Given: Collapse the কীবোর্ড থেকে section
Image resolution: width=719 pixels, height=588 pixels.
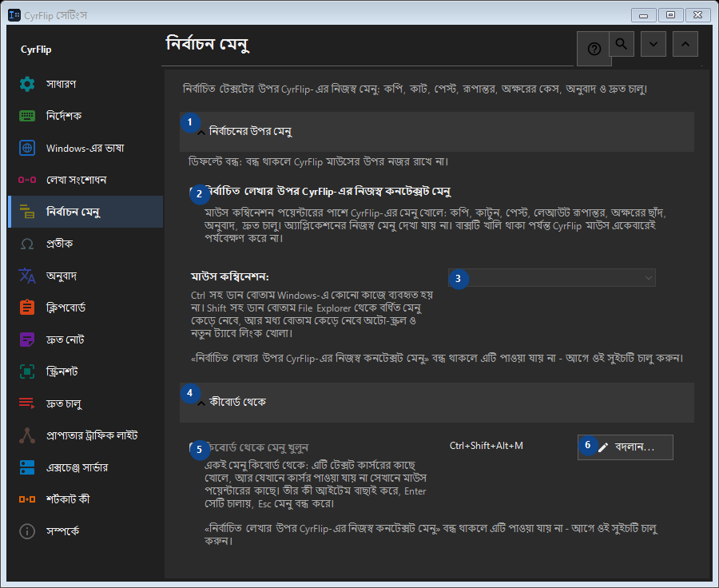Looking at the screenshot, I should click(436, 403).
